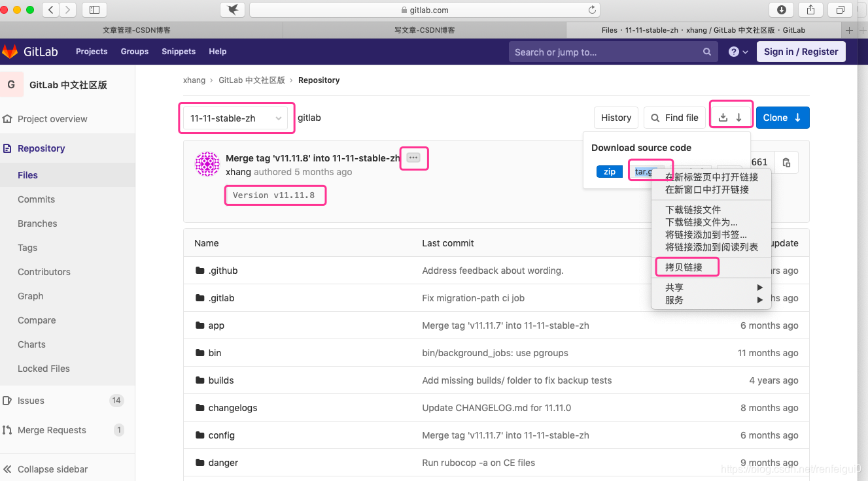Click xhang breadcrumb link
The image size is (868, 481).
pyautogui.click(x=194, y=80)
